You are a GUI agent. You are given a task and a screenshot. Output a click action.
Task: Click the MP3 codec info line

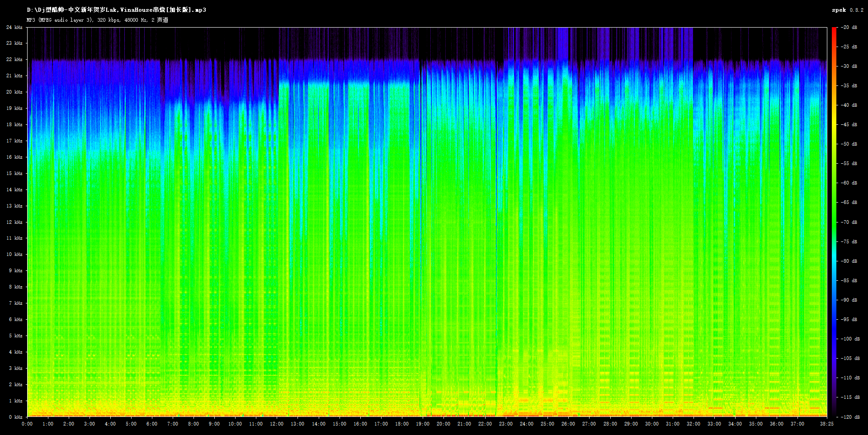[97, 20]
